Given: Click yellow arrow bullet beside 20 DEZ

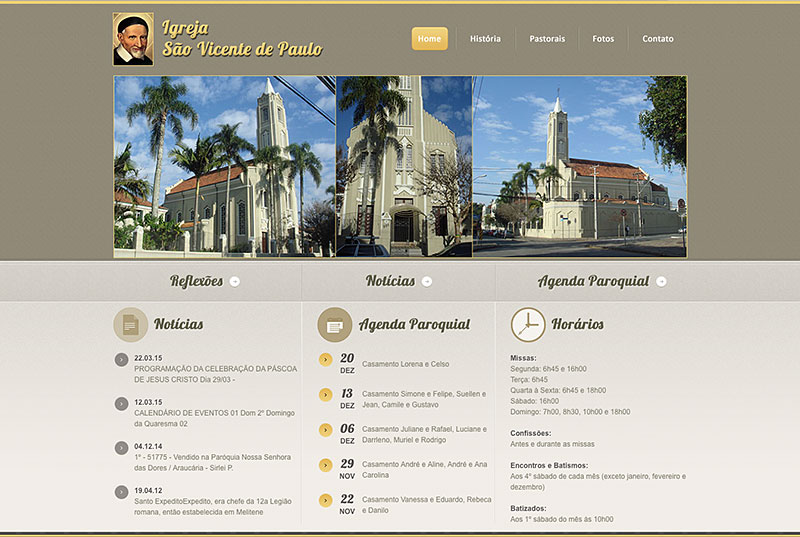Looking at the screenshot, I should [325, 360].
